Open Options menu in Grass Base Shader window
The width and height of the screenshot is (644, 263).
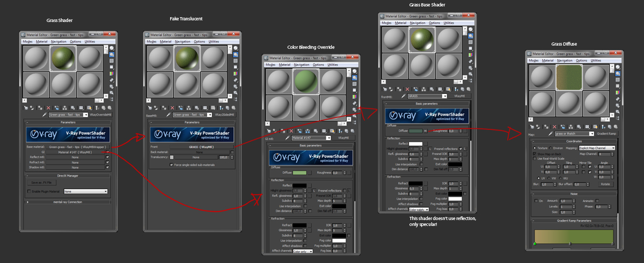pos(434,23)
